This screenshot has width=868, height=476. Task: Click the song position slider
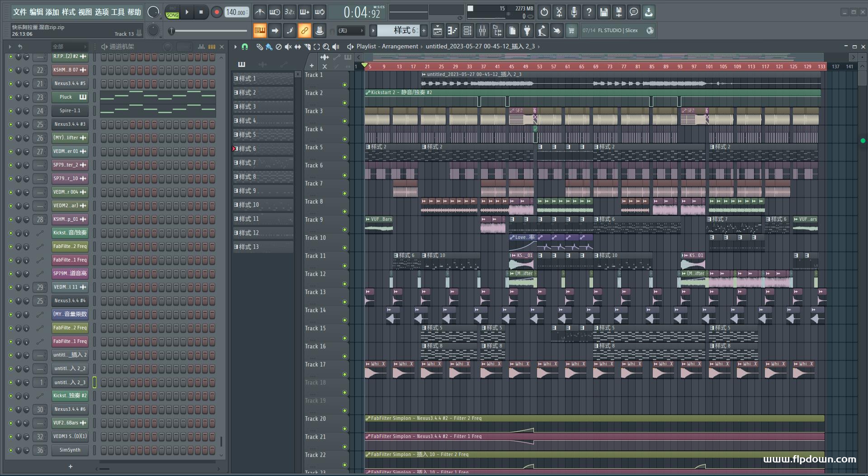[209, 31]
